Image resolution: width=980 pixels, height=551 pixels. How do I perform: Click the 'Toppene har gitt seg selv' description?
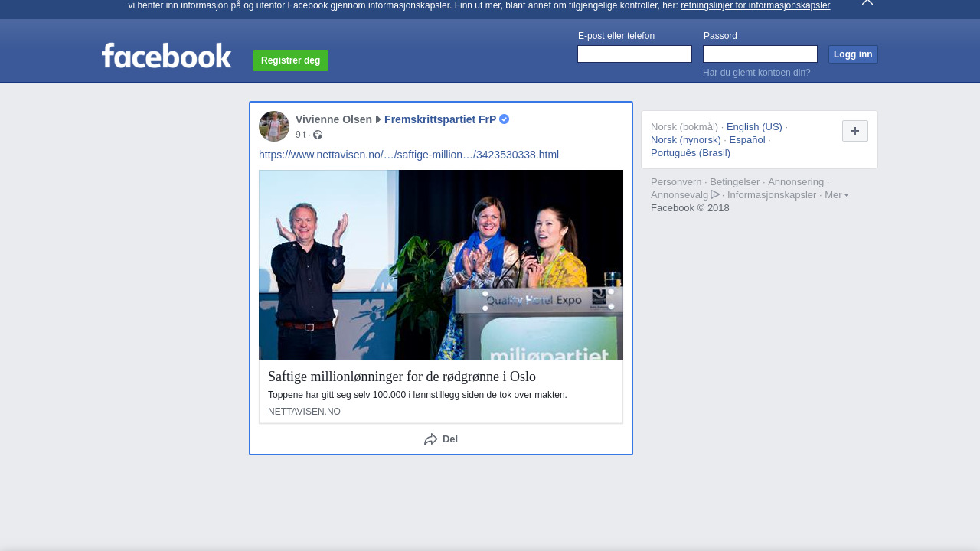417,395
